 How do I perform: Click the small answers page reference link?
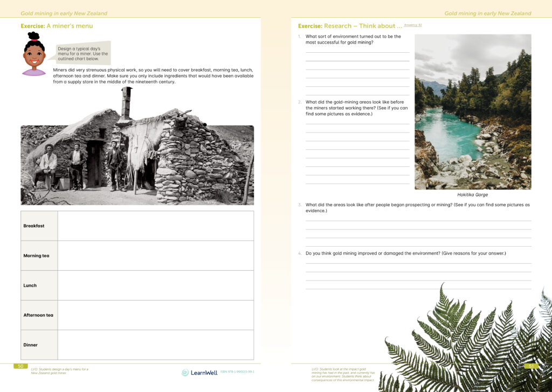point(412,25)
